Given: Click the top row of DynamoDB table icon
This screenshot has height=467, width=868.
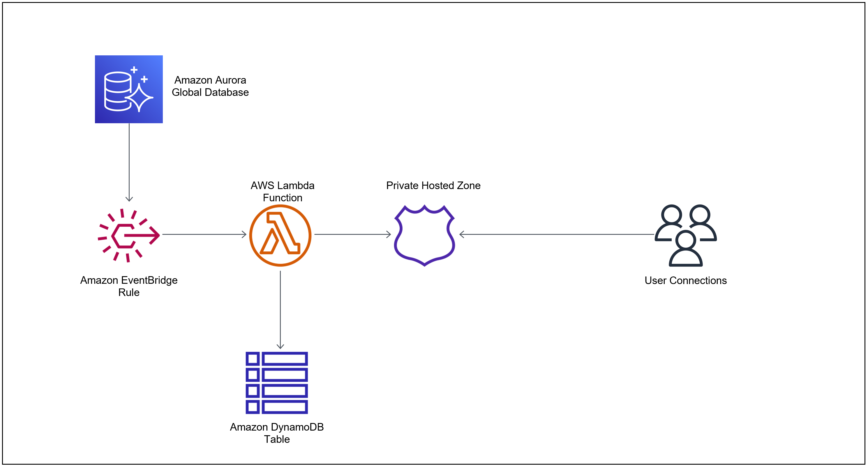Looking at the screenshot, I should click(277, 359).
